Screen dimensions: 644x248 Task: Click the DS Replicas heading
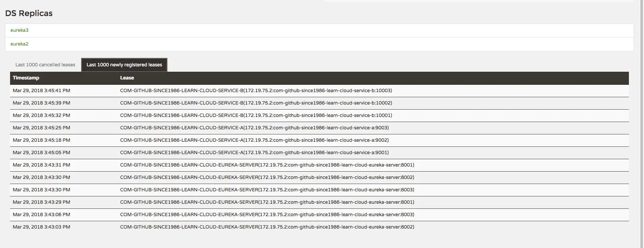click(29, 13)
